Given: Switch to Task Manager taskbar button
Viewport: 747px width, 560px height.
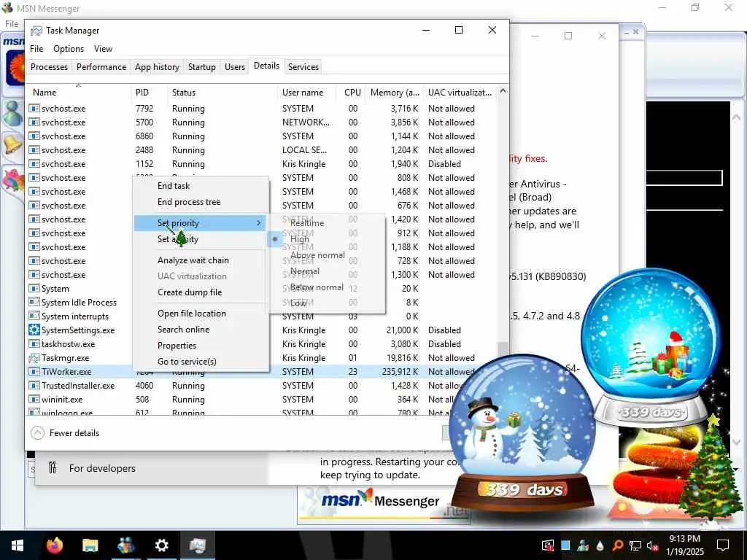Looking at the screenshot, I should [x=197, y=545].
